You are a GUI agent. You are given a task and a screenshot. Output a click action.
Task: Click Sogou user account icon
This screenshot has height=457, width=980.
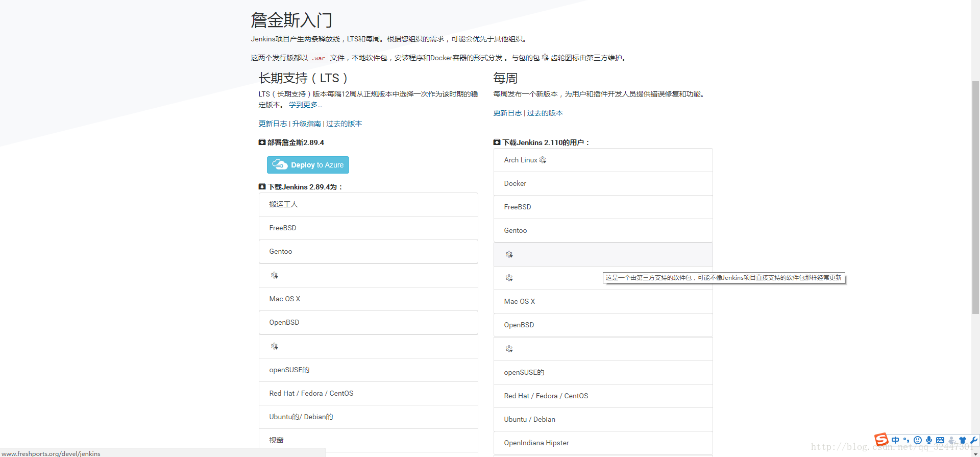coord(951,440)
